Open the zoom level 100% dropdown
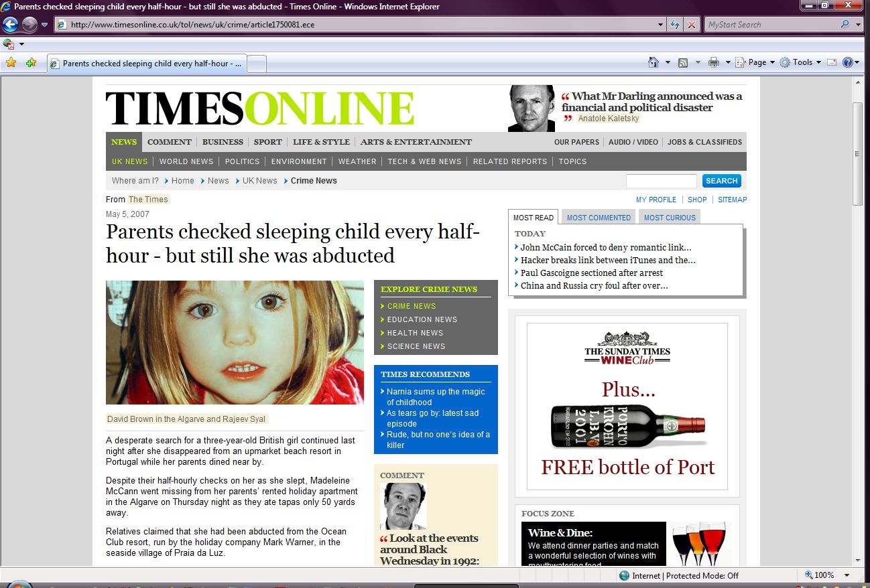 pyautogui.click(x=847, y=575)
